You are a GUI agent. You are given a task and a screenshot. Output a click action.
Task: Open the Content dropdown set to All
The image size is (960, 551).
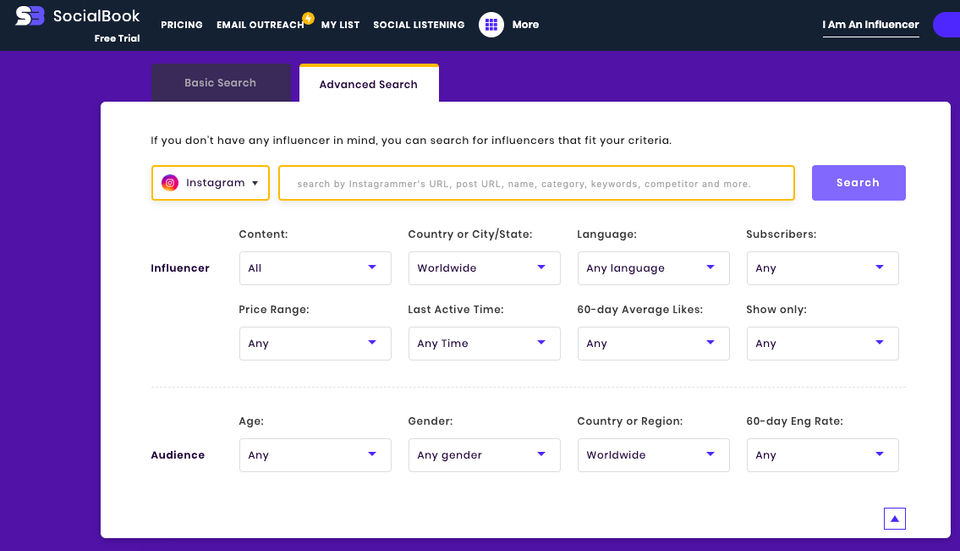tap(315, 268)
